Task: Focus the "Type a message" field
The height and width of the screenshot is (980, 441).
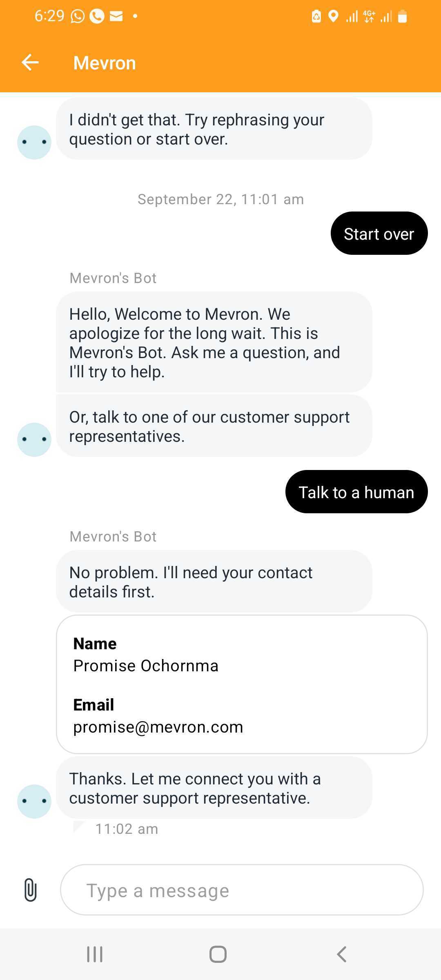Action: [242, 890]
